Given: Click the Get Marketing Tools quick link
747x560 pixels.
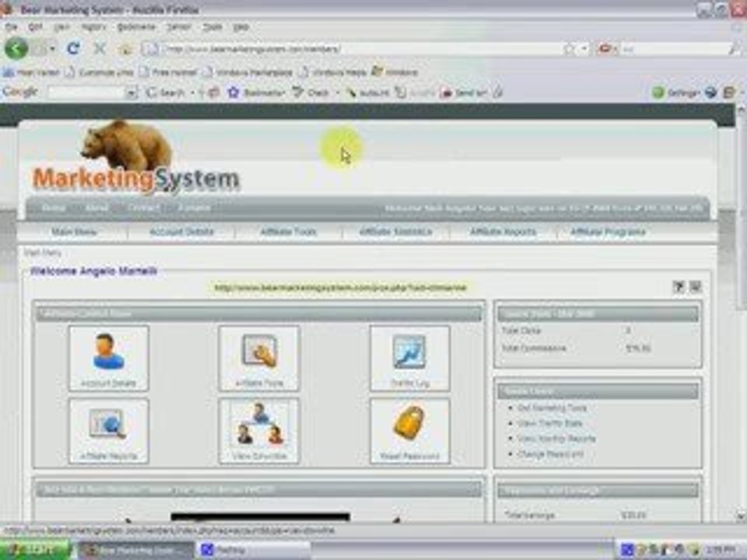Looking at the screenshot, I should (552, 408).
